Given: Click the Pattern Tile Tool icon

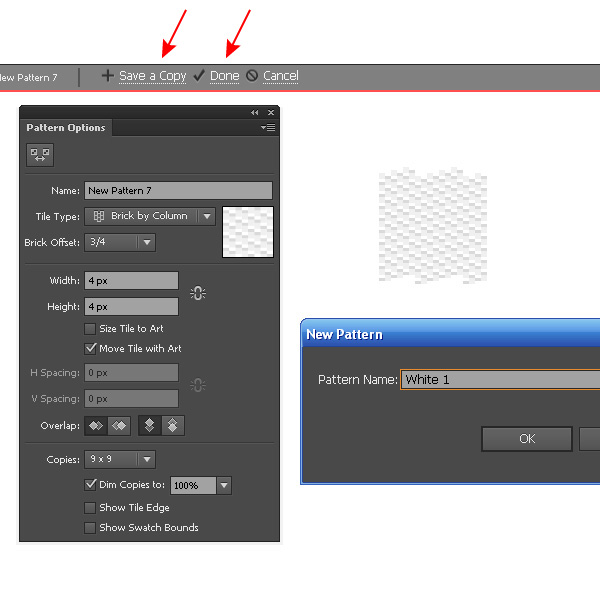Looking at the screenshot, I should pyautogui.click(x=40, y=155).
